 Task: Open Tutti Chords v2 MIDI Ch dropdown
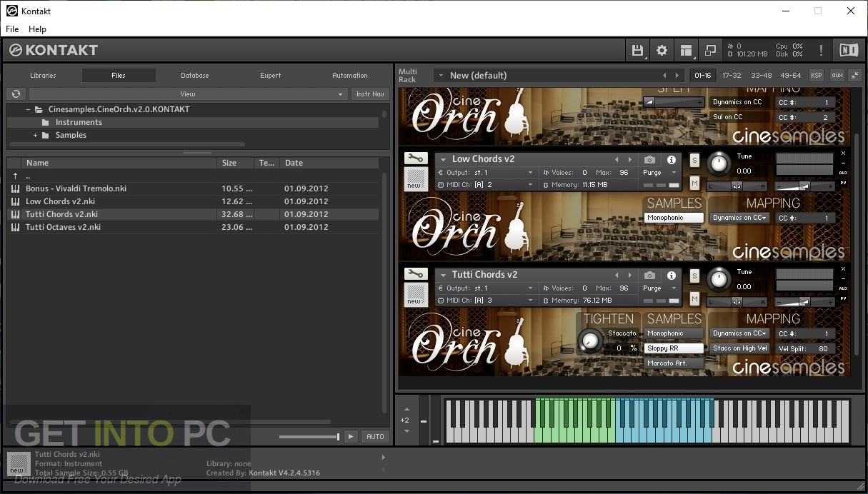coord(485,301)
